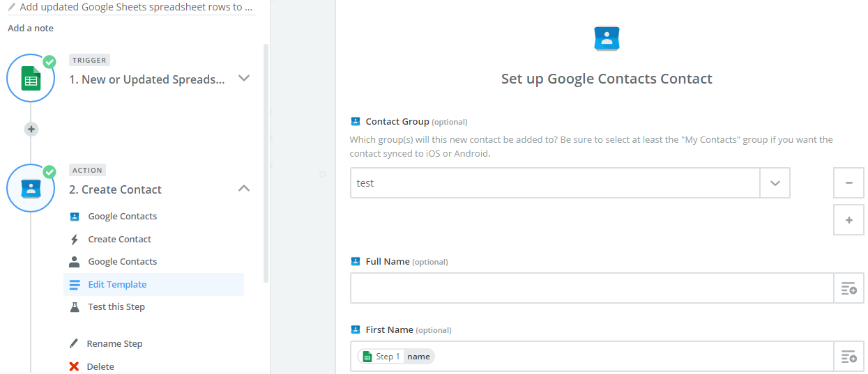Click the green checkmark on the trigger step
The height and width of the screenshot is (374, 868).
click(50, 61)
